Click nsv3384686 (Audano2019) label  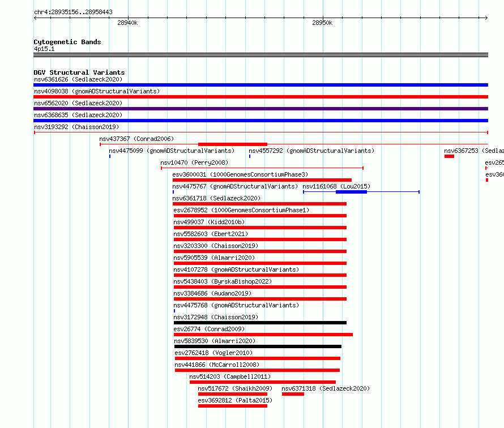click(212, 293)
